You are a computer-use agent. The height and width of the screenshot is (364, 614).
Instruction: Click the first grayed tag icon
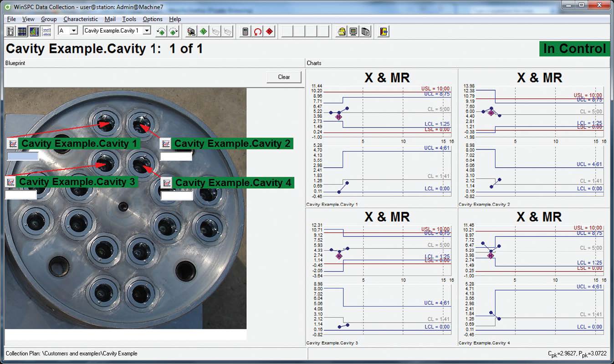click(x=216, y=31)
